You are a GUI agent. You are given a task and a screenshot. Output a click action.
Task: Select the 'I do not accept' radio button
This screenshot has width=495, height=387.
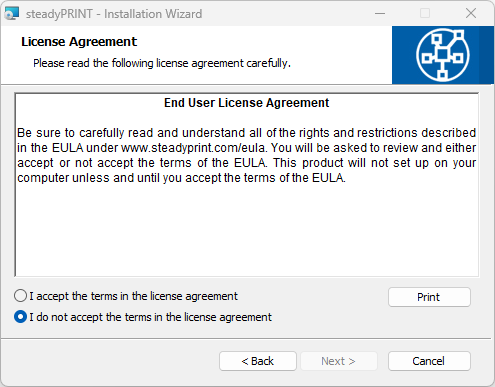pyautogui.click(x=20, y=317)
